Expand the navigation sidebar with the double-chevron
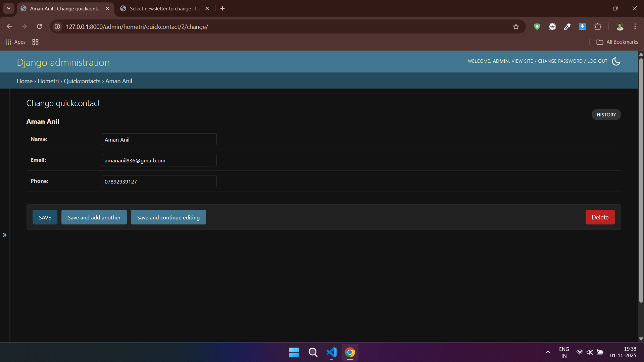This screenshot has width=644, height=362. point(5,235)
